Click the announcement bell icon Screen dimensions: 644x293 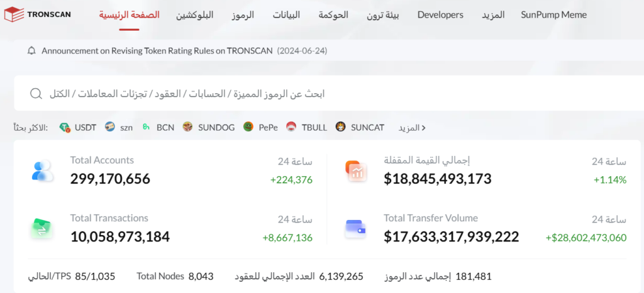[31, 51]
